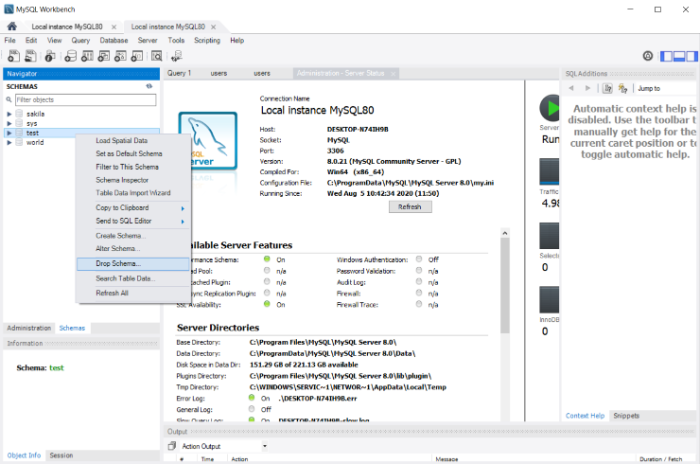Create a new SQL tab icon
The image size is (700, 464).
13,56
